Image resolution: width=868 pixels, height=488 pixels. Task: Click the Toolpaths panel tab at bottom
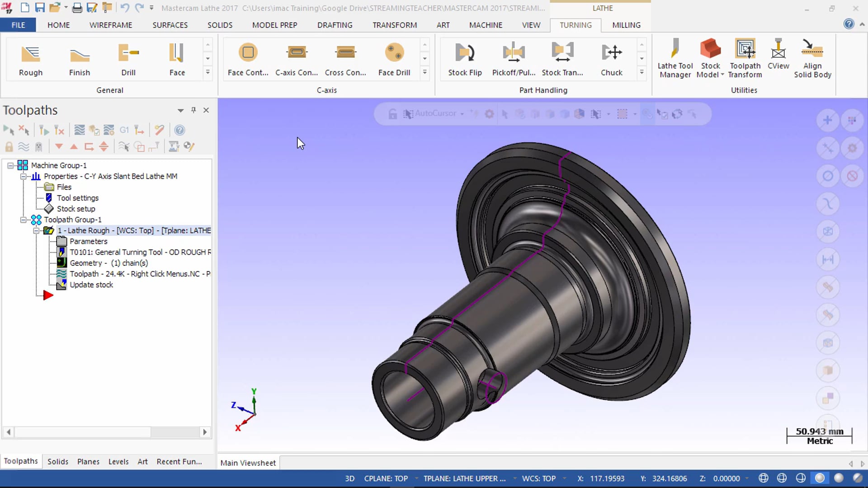(20, 460)
